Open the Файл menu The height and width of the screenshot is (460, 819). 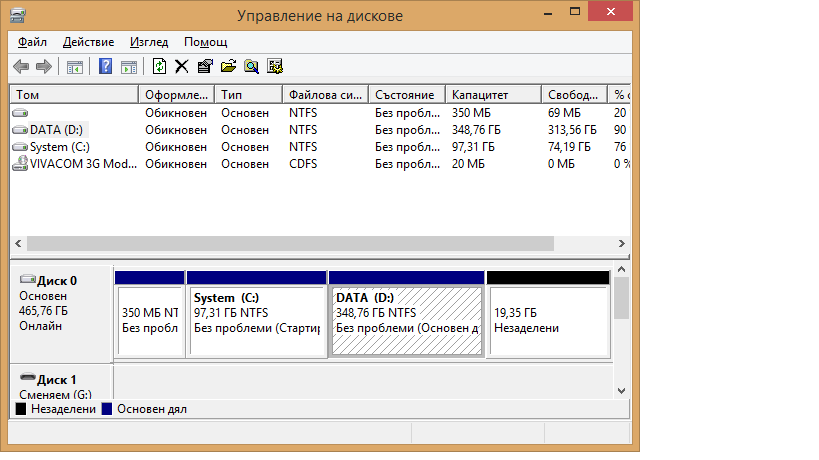point(32,42)
